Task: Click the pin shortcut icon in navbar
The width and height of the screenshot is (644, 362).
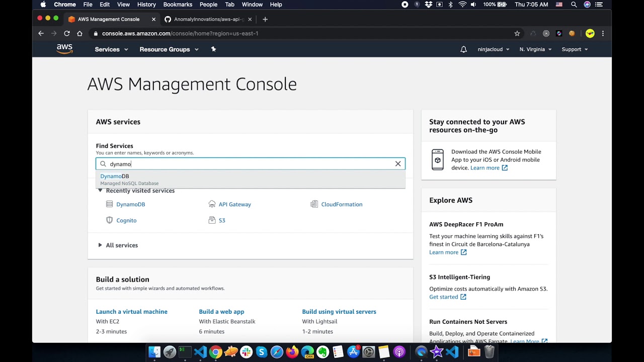Action: (x=213, y=49)
